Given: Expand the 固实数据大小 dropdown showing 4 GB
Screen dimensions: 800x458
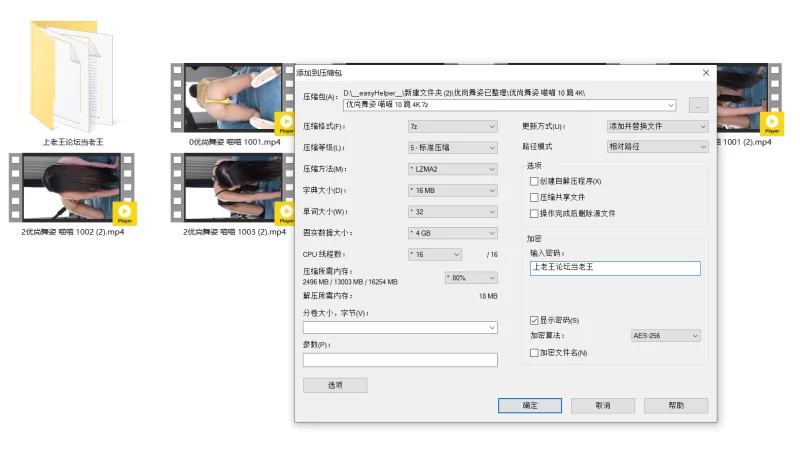Looking at the screenshot, I should click(x=453, y=233).
